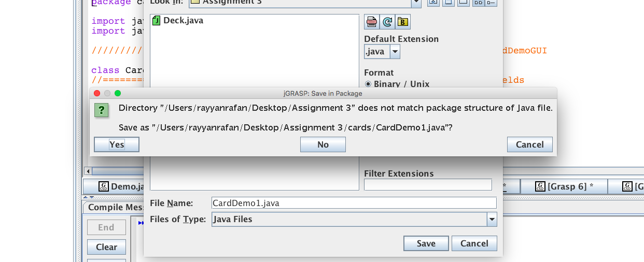This screenshot has height=262, width=644.
Task: Click the small panel collapse arrows above Compile Messages
Action: (x=89, y=197)
